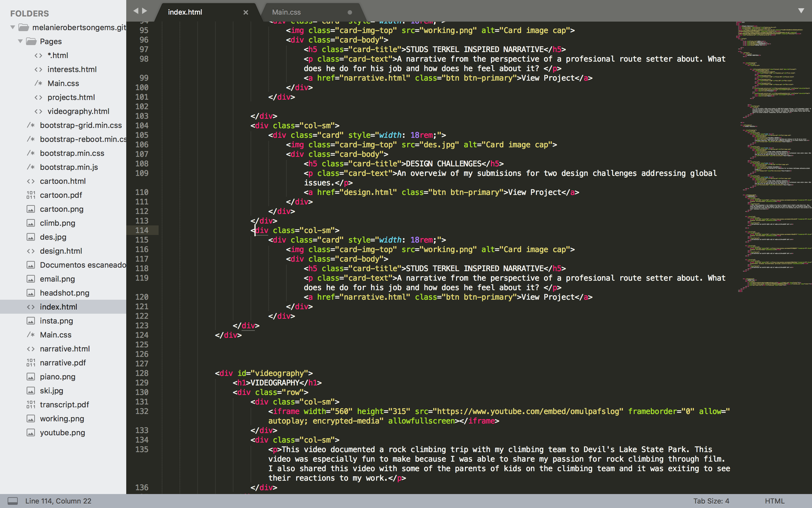
Task: Toggle the side bar panel icon
Action: click(x=13, y=501)
